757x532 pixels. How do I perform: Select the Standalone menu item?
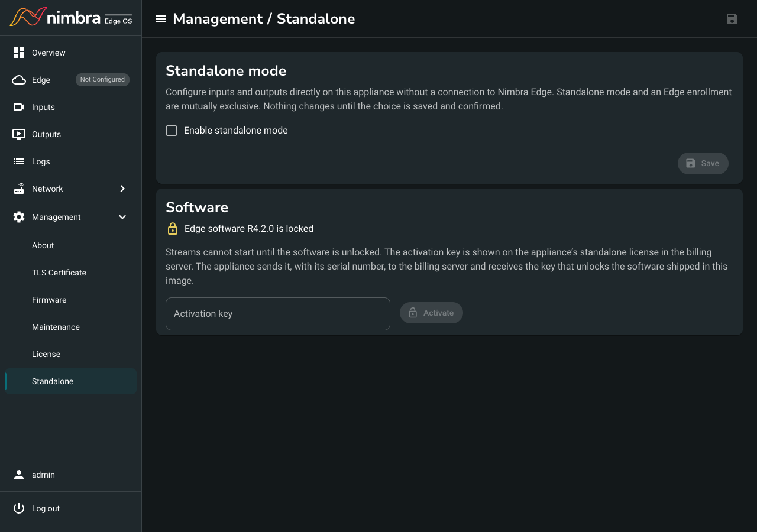70,381
